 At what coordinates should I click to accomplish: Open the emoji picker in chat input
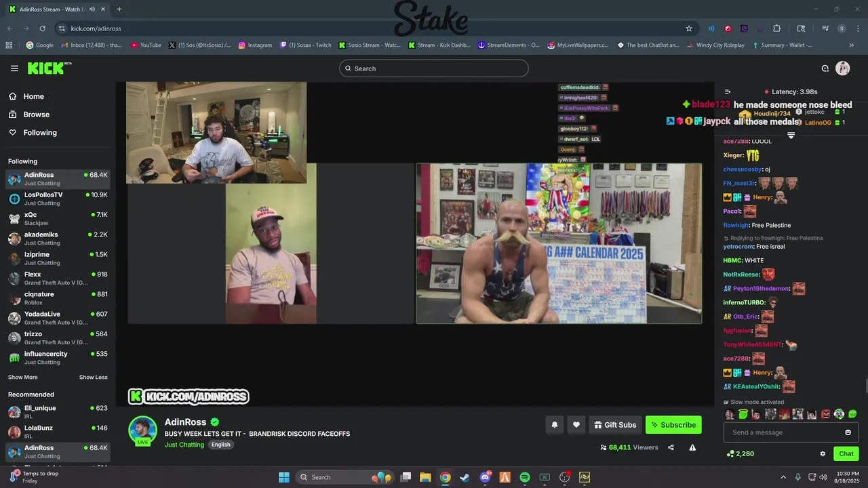click(848, 432)
